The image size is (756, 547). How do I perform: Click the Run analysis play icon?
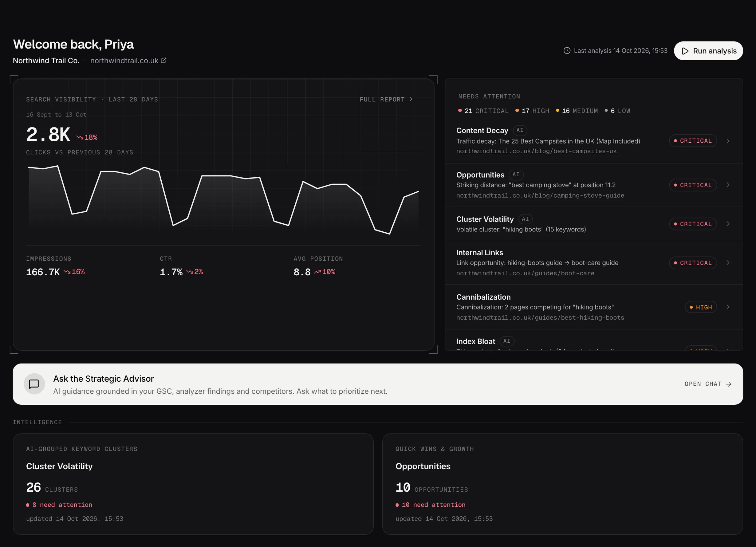[x=685, y=51]
